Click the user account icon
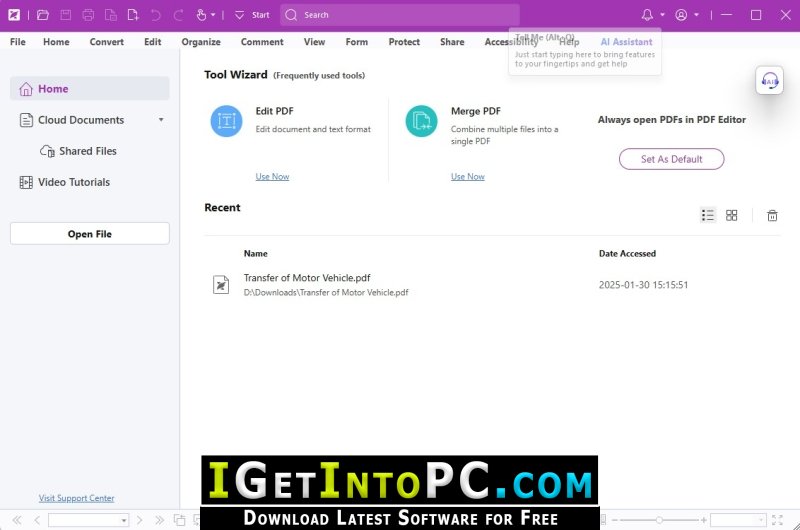The height and width of the screenshot is (530, 800). click(681, 15)
